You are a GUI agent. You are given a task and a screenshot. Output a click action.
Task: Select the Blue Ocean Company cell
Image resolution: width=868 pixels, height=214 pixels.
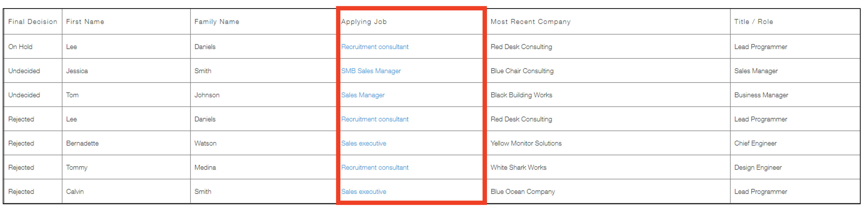click(x=522, y=192)
